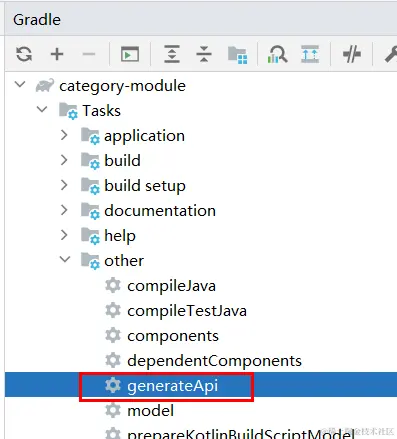Open Gradle build tool settings wrench
Screen dimensions: 397x439
(x=391, y=54)
